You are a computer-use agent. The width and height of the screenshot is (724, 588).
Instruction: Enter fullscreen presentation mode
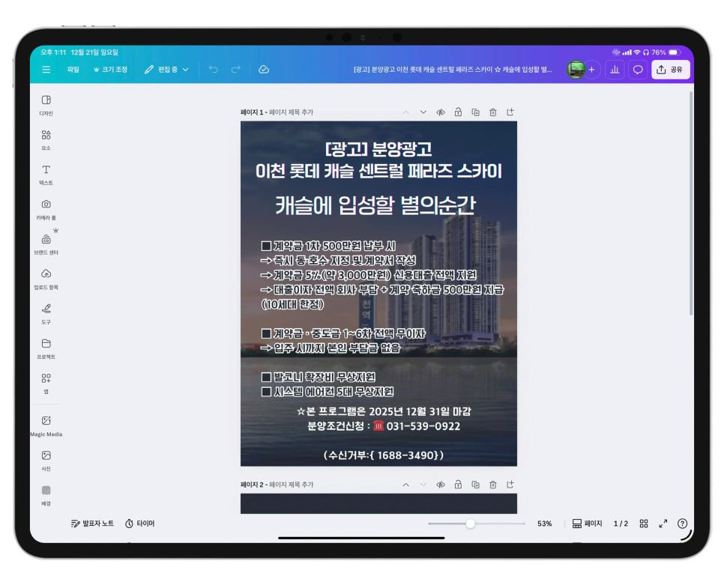[x=663, y=524]
